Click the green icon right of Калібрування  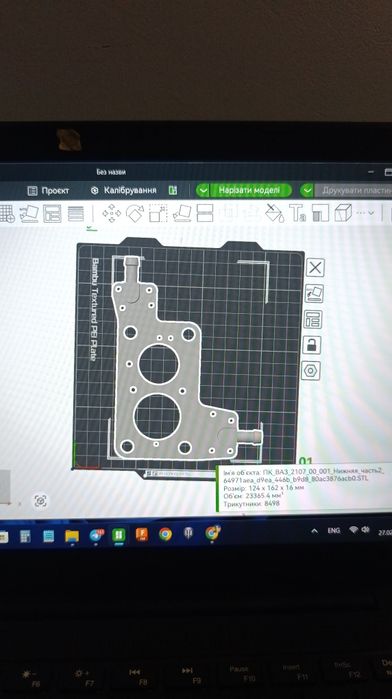[173, 191]
